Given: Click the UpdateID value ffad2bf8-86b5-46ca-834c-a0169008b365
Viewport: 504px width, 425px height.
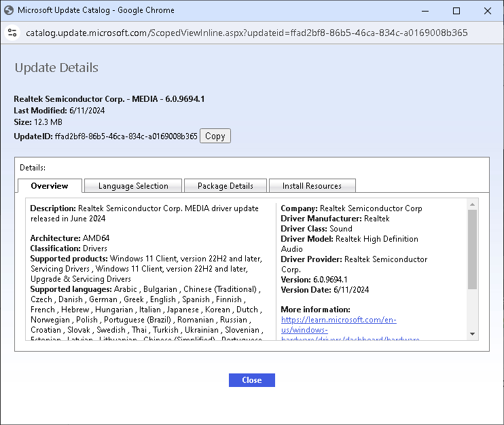Looking at the screenshot, I should tap(126, 136).
